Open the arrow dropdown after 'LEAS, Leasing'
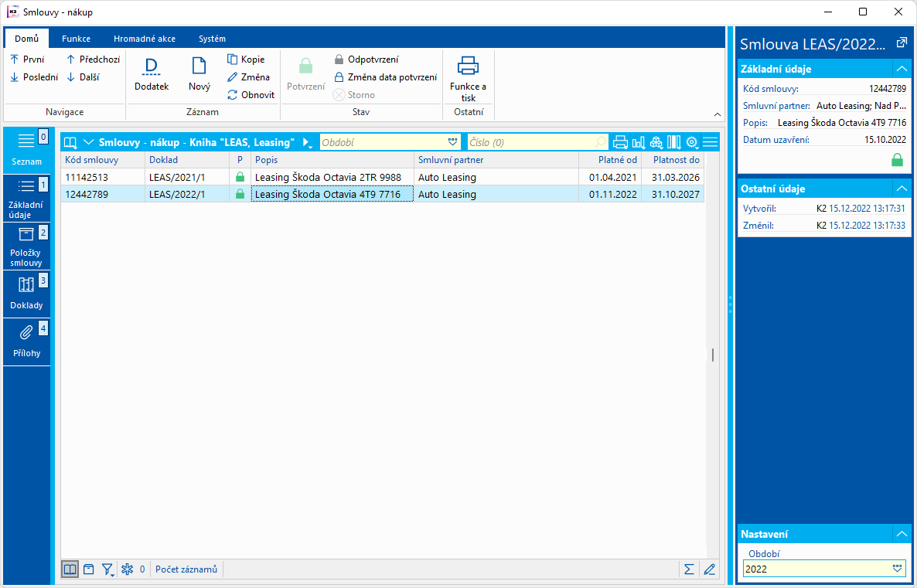This screenshot has width=917, height=588. (x=306, y=143)
